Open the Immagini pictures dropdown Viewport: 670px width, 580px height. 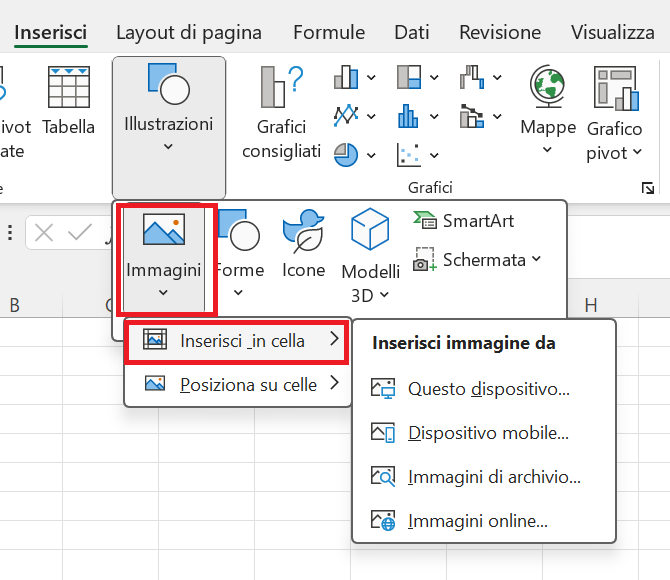163,259
